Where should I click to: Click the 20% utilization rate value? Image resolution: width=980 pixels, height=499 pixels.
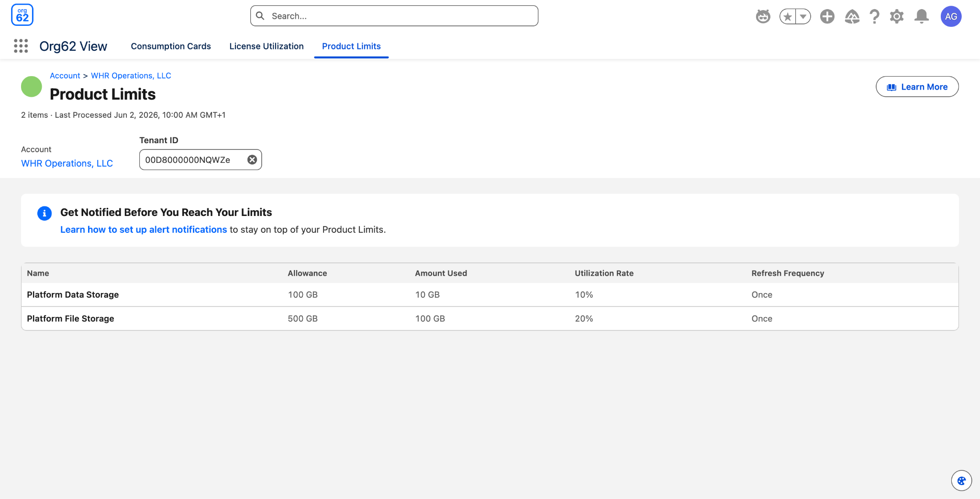[584, 318]
